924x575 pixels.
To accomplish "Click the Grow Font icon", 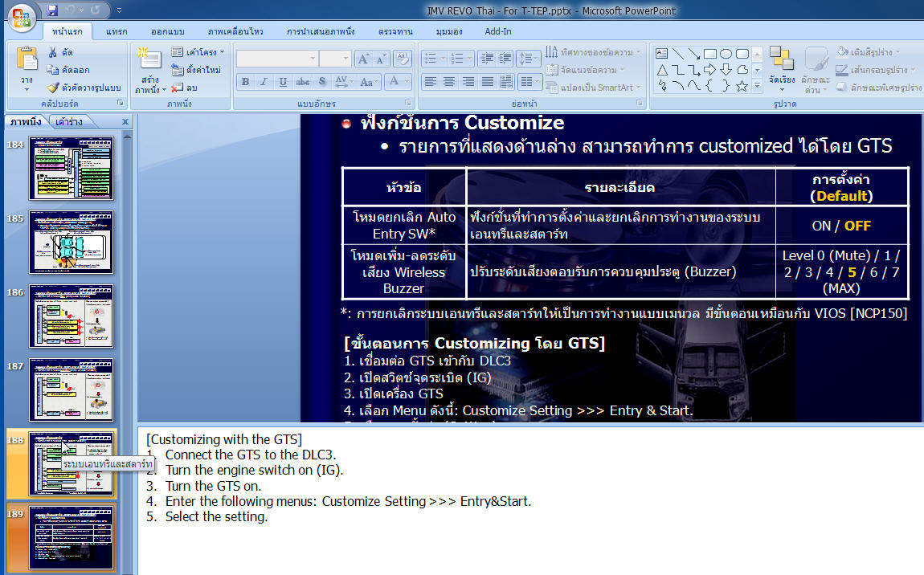I will [363, 59].
